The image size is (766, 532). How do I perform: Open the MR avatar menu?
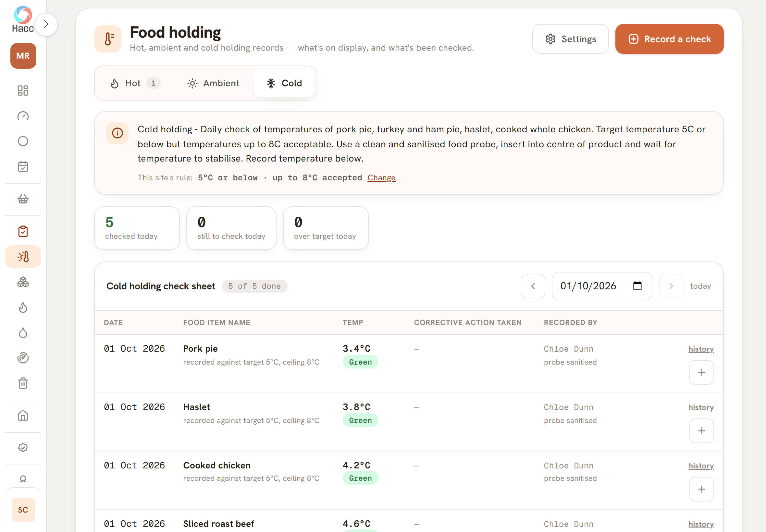coord(23,56)
